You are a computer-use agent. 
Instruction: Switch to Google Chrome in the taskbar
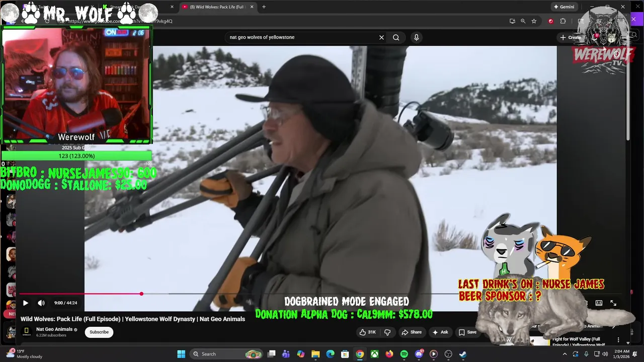tap(360, 354)
